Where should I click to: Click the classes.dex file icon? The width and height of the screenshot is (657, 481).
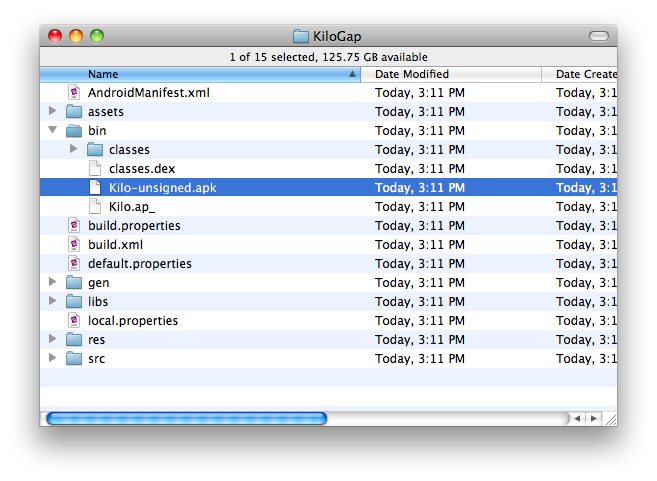(x=94, y=168)
